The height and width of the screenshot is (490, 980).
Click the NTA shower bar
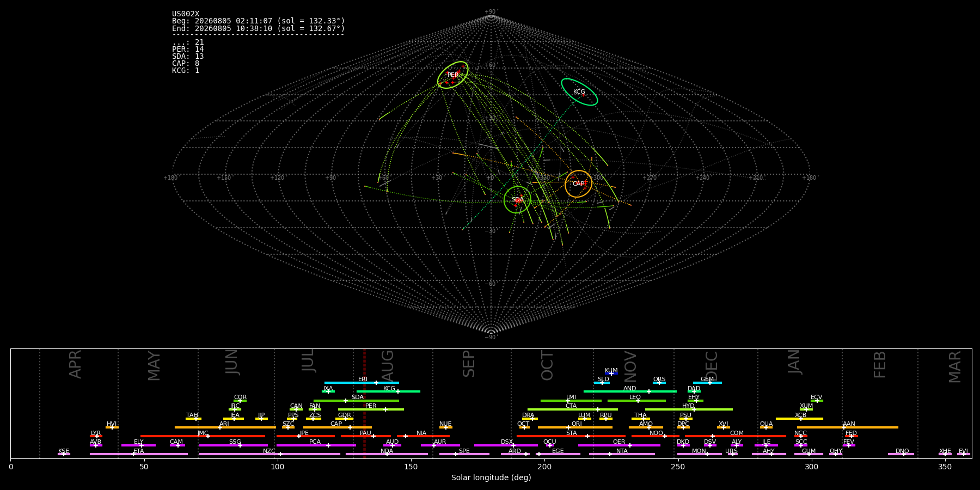point(622,454)
